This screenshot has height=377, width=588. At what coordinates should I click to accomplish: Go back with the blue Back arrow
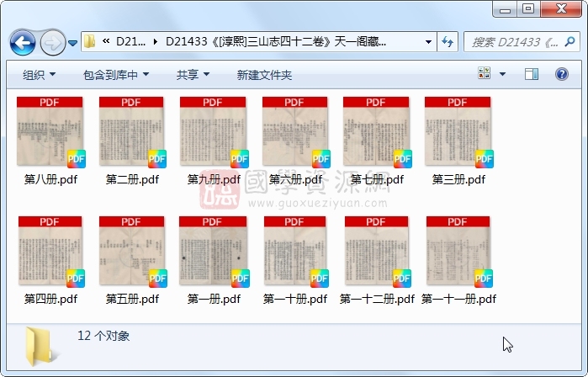(x=23, y=43)
